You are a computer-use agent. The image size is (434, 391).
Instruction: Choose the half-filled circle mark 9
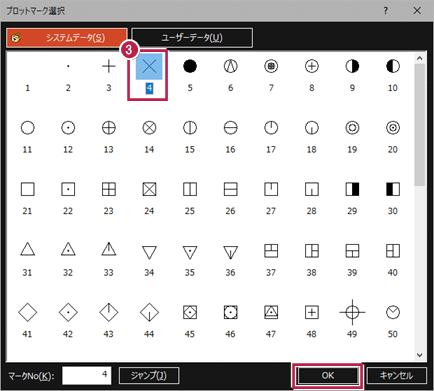[352, 66]
